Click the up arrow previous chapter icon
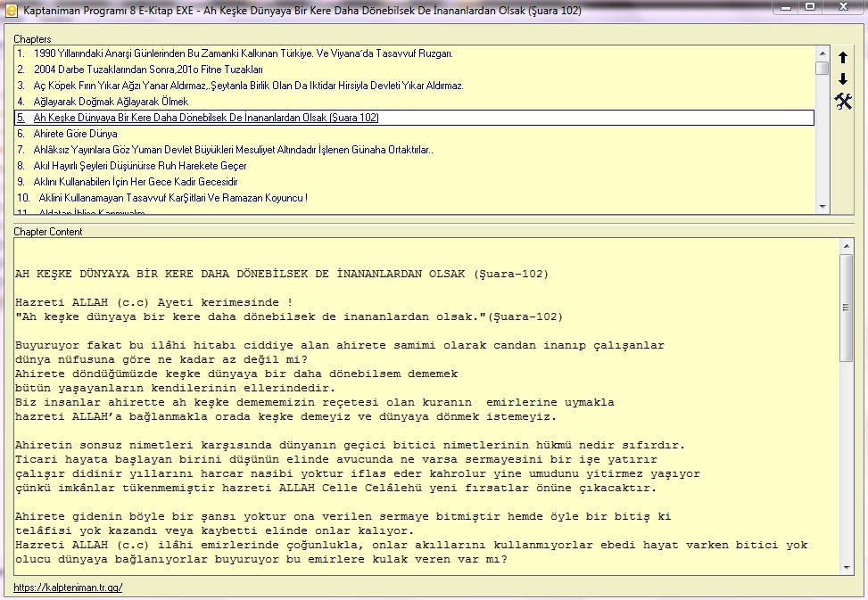 click(843, 58)
